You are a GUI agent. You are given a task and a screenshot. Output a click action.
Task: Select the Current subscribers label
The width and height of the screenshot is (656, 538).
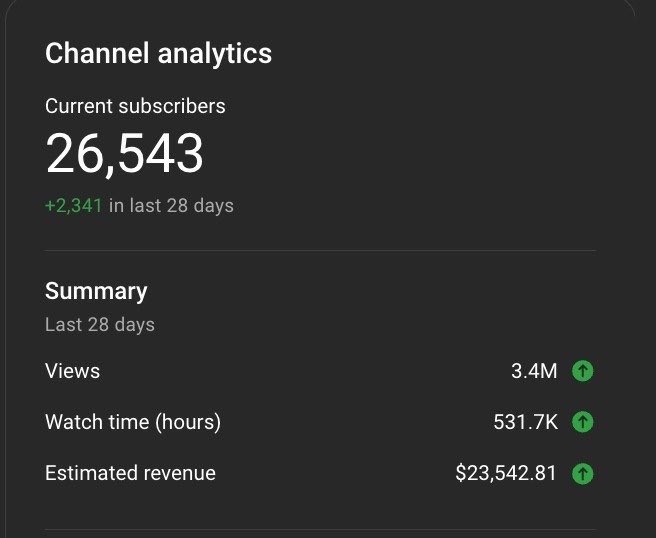[x=135, y=106]
